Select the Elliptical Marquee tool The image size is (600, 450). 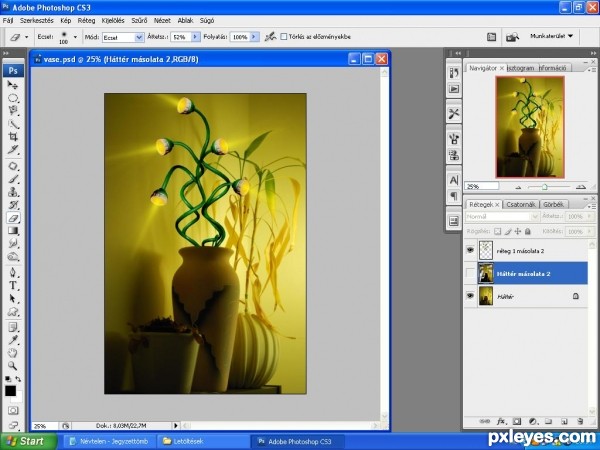pyautogui.click(x=13, y=98)
